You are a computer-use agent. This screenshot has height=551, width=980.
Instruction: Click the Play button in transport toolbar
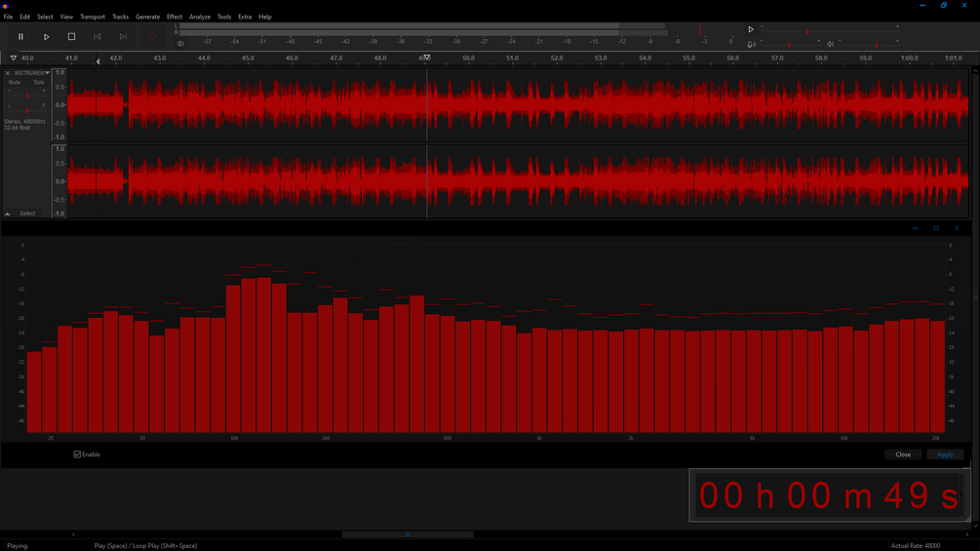[46, 37]
